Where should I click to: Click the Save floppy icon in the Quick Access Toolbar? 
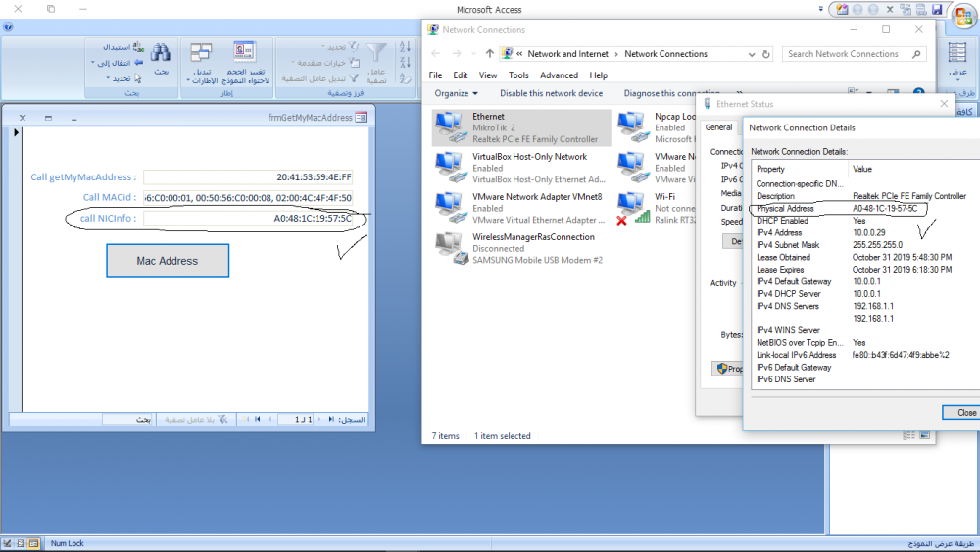[936, 10]
